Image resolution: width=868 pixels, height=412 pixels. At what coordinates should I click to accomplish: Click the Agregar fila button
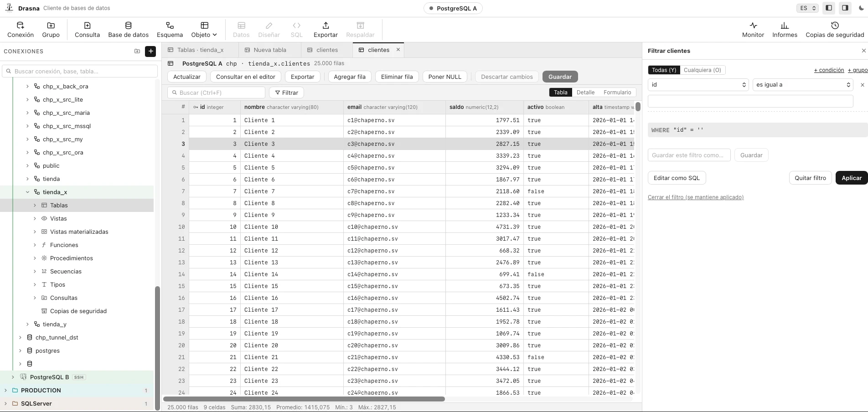click(350, 77)
